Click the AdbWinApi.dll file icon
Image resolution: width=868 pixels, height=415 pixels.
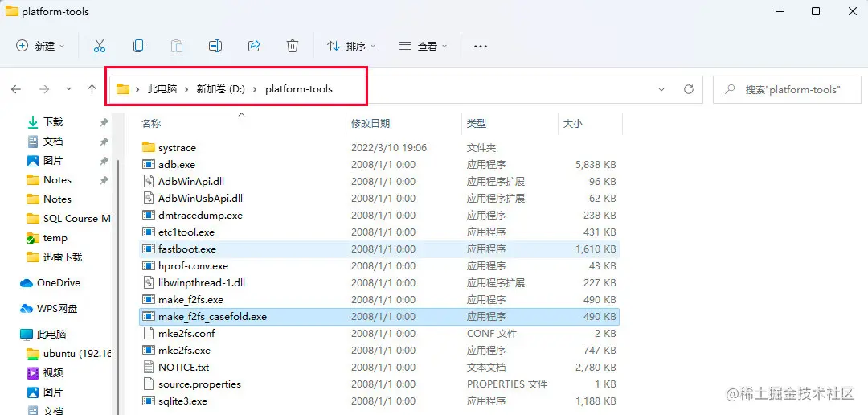[148, 181]
